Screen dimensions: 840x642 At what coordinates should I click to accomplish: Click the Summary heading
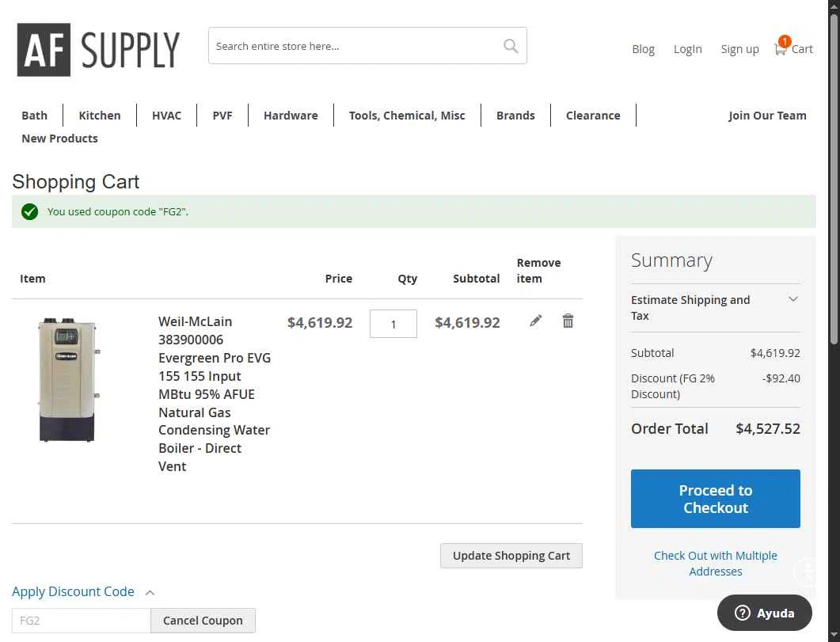pos(671,260)
